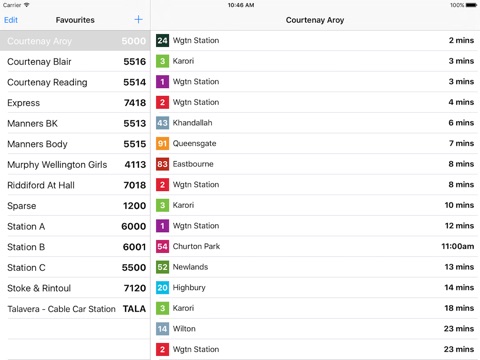
Task: Open Station C stop 5500
Action: pyautogui.click(x=75, y=268)
